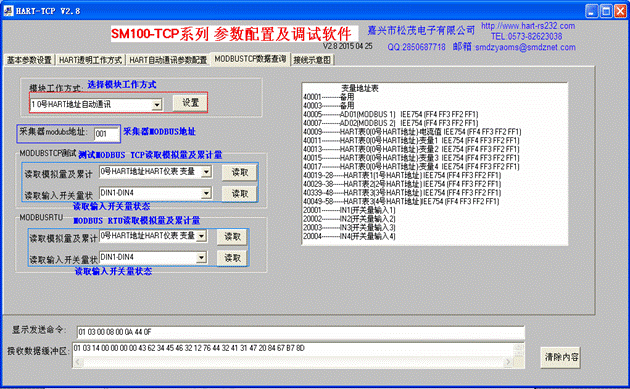This screenshot has width=630, height=389.
Task: Click the 20001 IN1(开关量输入1) row
Action: point(349,210)
